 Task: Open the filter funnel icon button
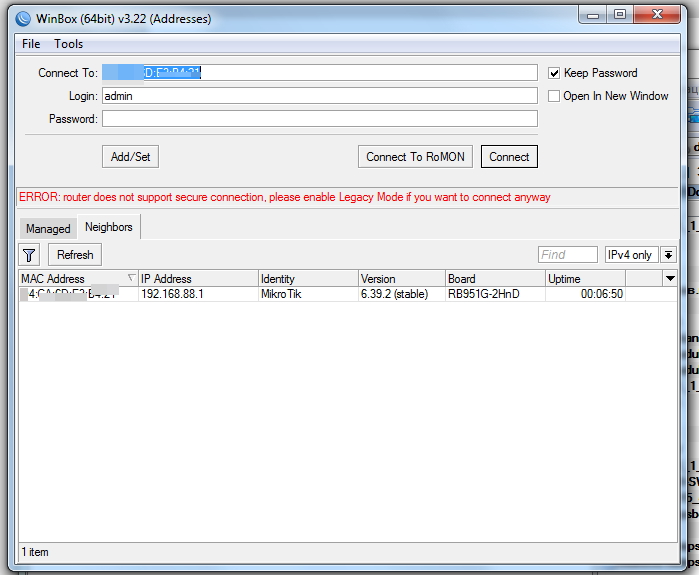tap(29, 255)
